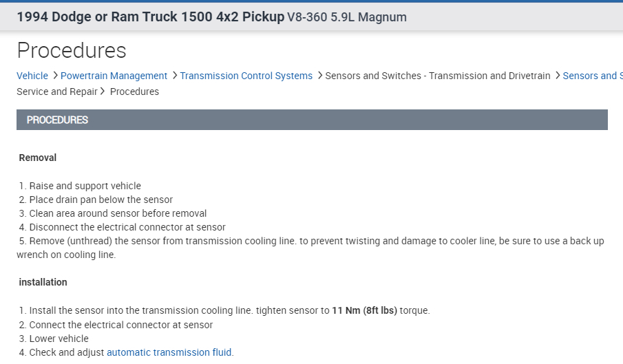Click the bold 11 Nm (8ft lbs) torque value
Screen dimensions: 623x364
pyautogui.click(x=364, y=310)
